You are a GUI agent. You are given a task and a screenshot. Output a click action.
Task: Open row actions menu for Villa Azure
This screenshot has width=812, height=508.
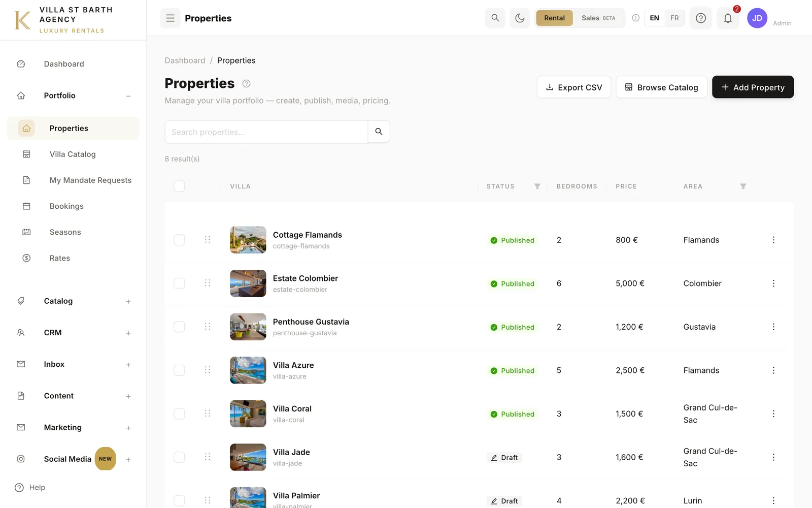[x=773, y=370]
